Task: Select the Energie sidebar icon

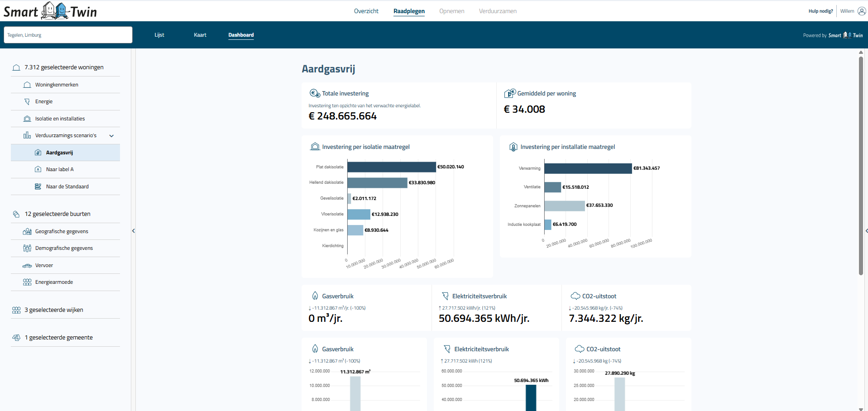Action: tap(28, 101)
